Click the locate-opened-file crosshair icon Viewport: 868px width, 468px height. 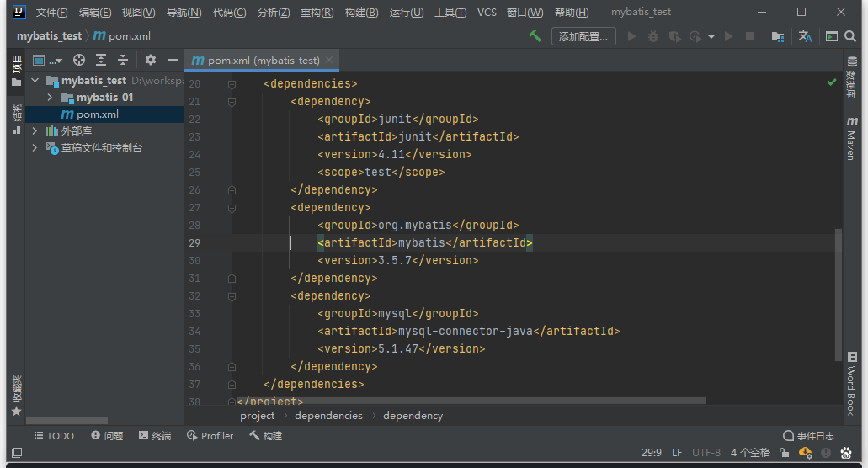click(x=79, y=60)
